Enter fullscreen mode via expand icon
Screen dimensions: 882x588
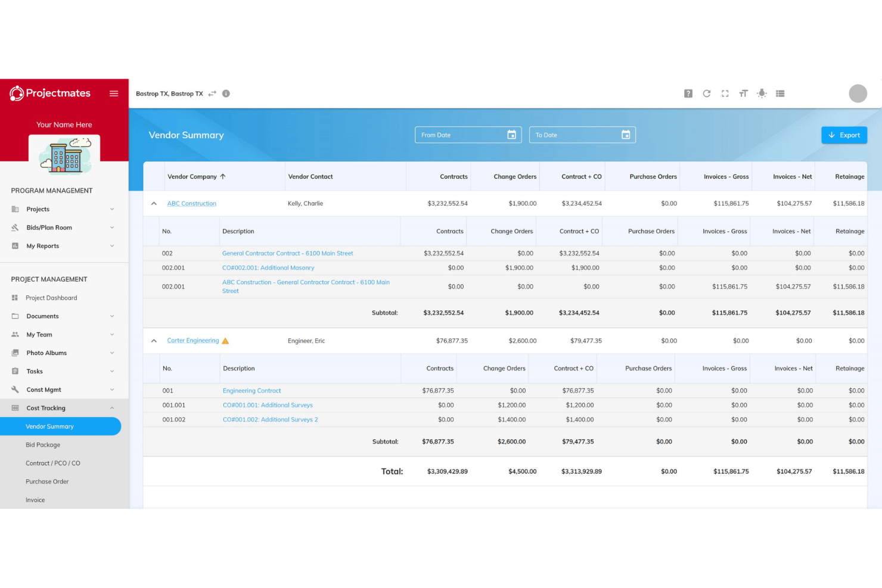725,94
